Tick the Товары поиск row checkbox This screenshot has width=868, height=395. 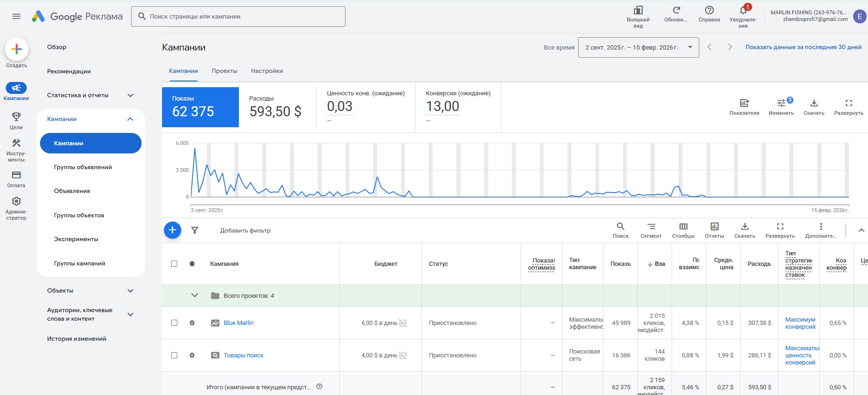[x=174, y=355]
